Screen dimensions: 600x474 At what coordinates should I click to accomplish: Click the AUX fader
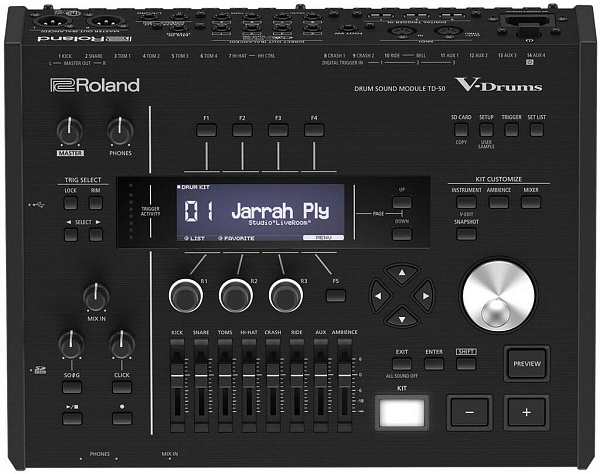tap(321, 375)
